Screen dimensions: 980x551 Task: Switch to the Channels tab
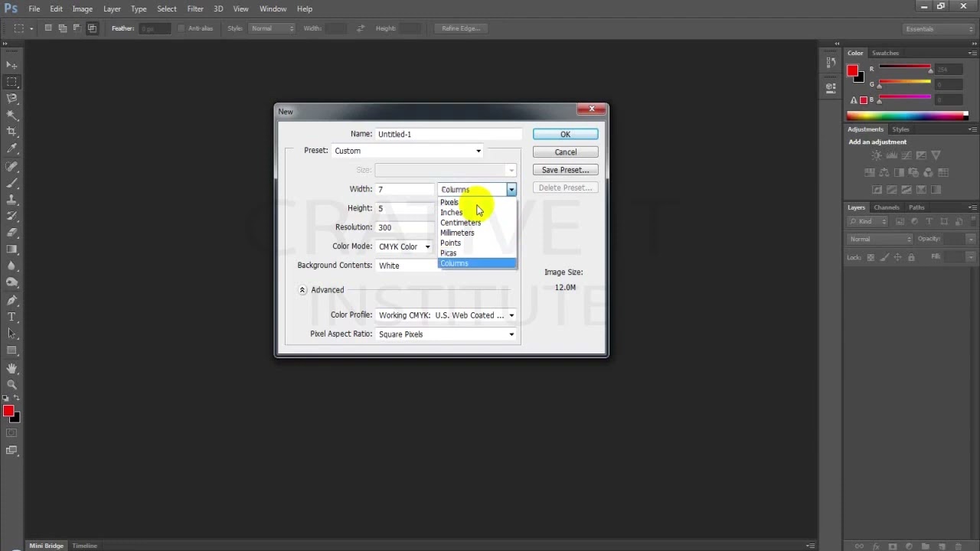click(887, 207)
